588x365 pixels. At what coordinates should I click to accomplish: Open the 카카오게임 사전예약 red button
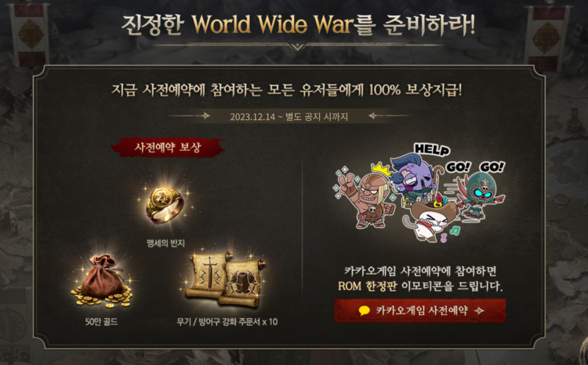click(420, 311)
